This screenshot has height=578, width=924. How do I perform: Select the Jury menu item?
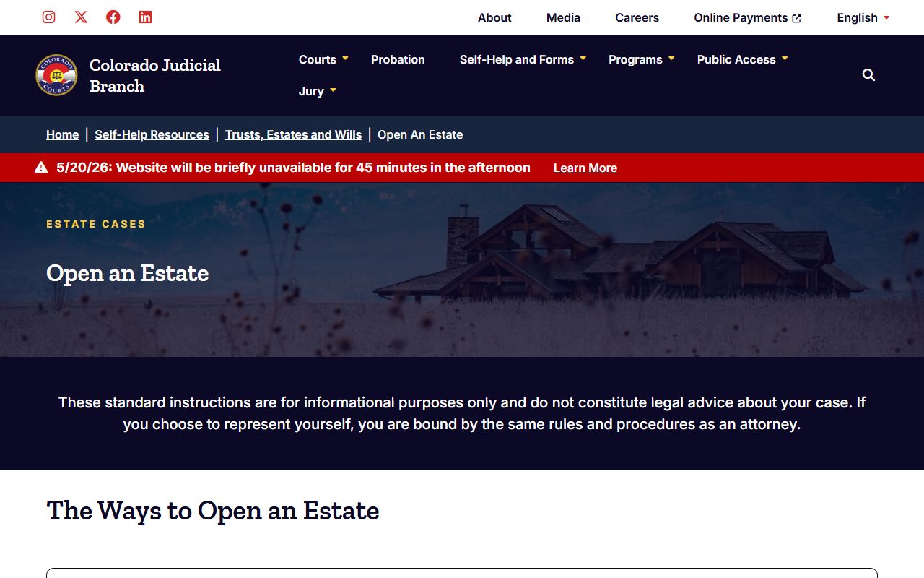tap(311, 91)
